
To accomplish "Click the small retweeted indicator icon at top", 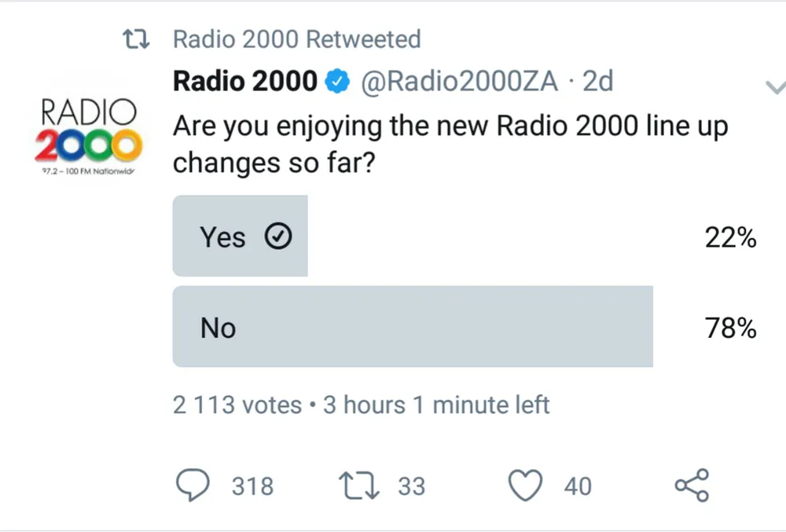I will pos(138,39).
